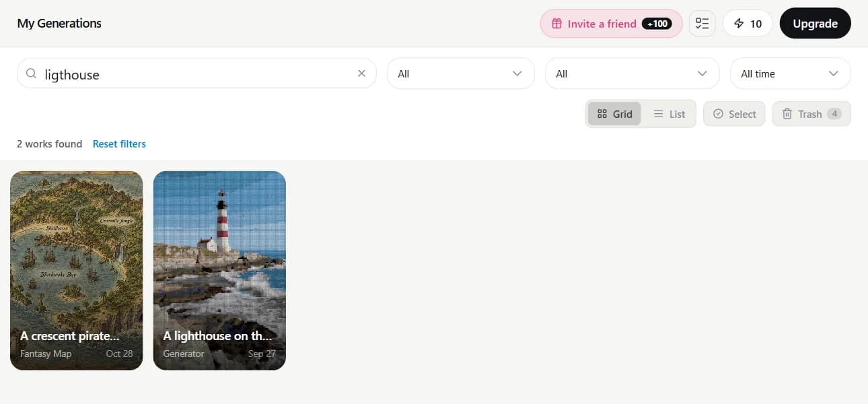Image resolution: width=868 pixels, height=404 pixels.
Task: Click the My Generations heading
Action: (x=59, y=23)
